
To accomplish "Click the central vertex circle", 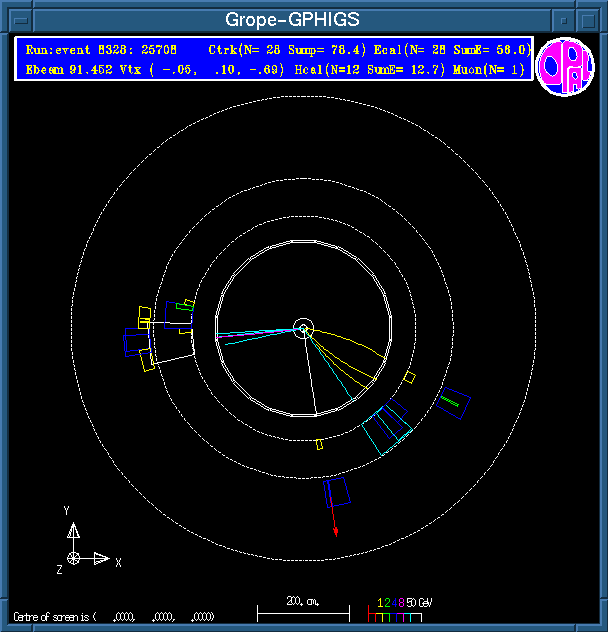I will click(x=304, y=328).
